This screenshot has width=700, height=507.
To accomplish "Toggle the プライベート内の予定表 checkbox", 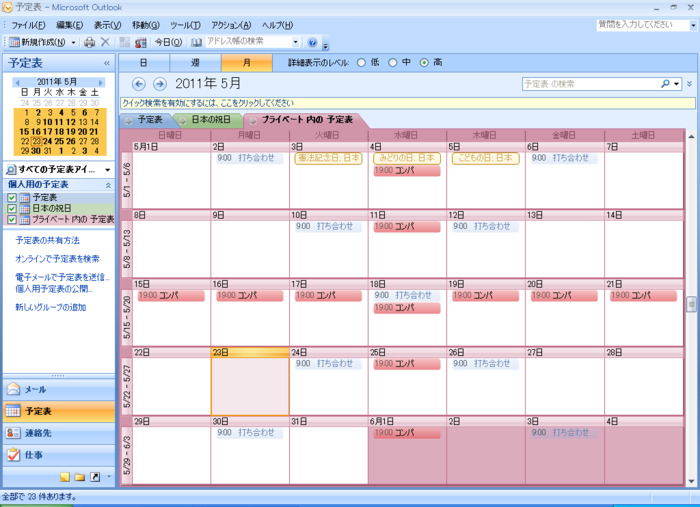I will 12,220.
